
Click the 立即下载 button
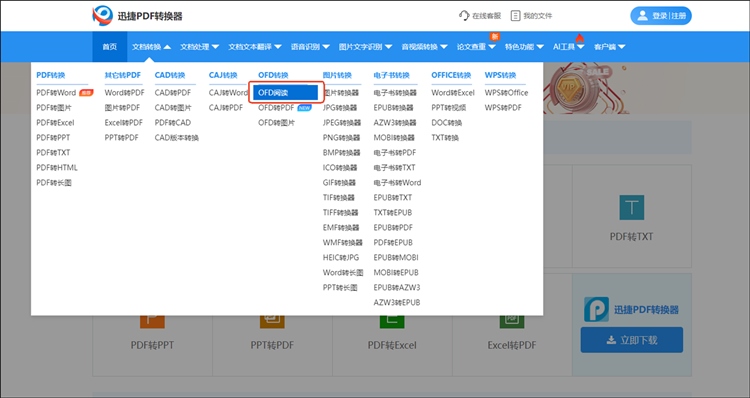point(631,340)
